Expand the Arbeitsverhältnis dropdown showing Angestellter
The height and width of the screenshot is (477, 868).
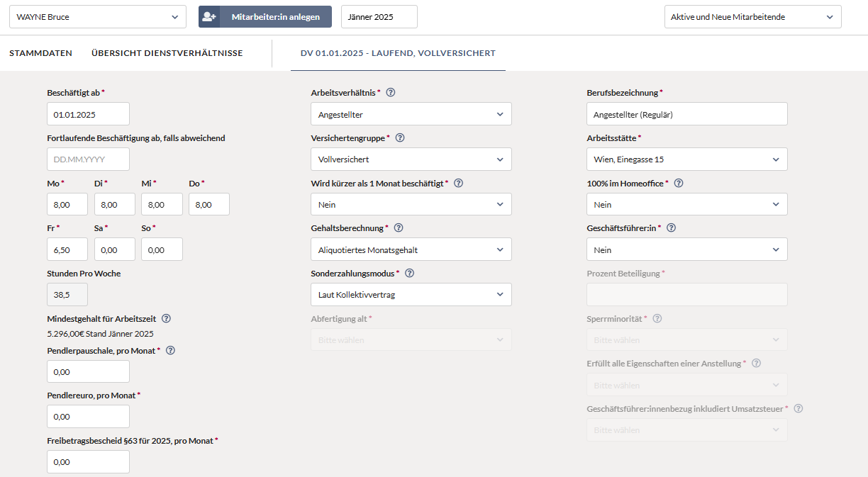pos(411,114)
